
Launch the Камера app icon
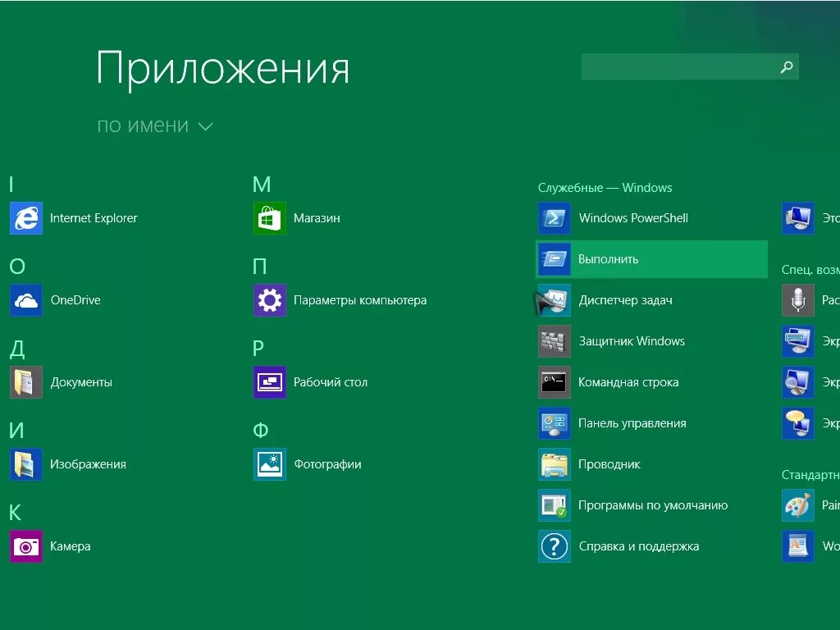pos(26,546)
